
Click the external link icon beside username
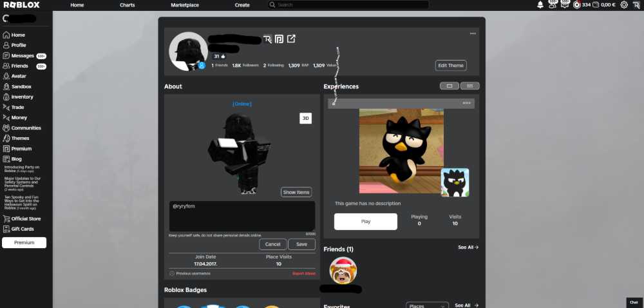(x=291, y=39)
